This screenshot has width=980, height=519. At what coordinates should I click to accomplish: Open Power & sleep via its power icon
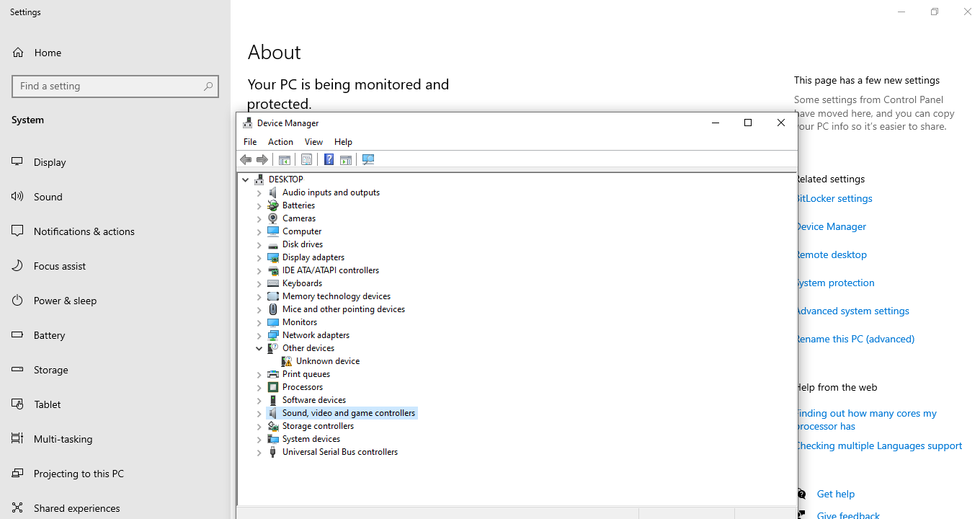[17, 301]
